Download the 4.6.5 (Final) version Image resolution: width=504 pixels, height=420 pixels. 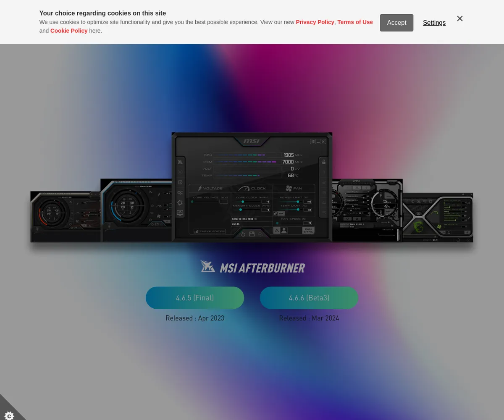195,298
